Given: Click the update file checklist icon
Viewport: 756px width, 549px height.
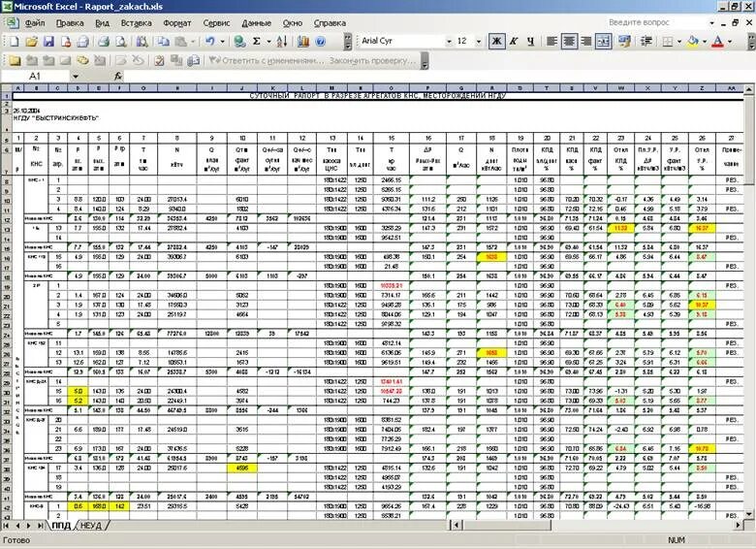Looking at the screenshot, I should (x=159, y=61).
